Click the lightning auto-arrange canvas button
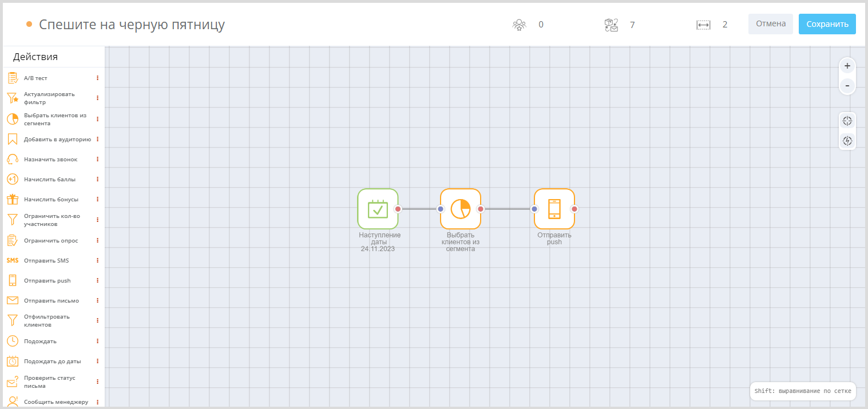Screen dimensions: 868x409 [x=847, y=141]
